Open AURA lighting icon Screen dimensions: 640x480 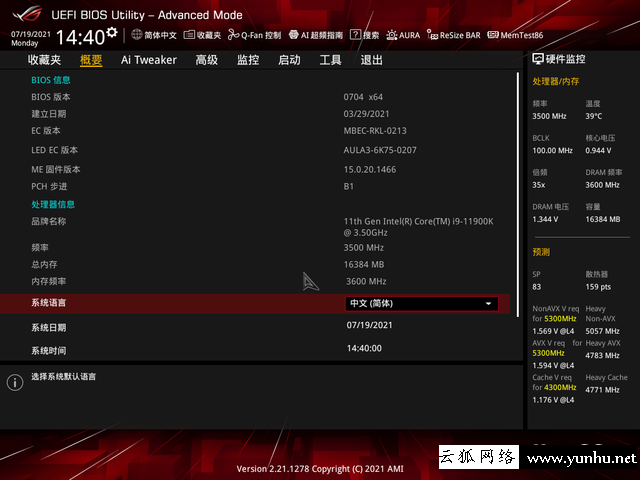392,35
